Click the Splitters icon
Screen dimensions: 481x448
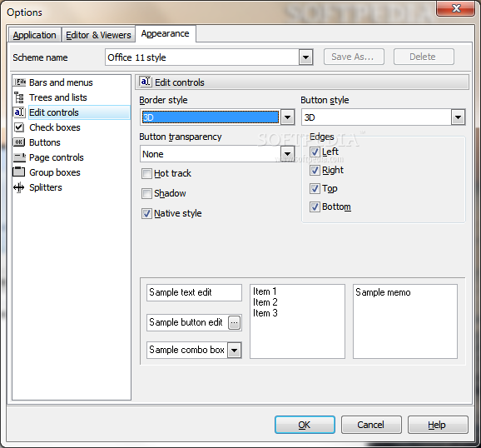click(x=19, y=187)
